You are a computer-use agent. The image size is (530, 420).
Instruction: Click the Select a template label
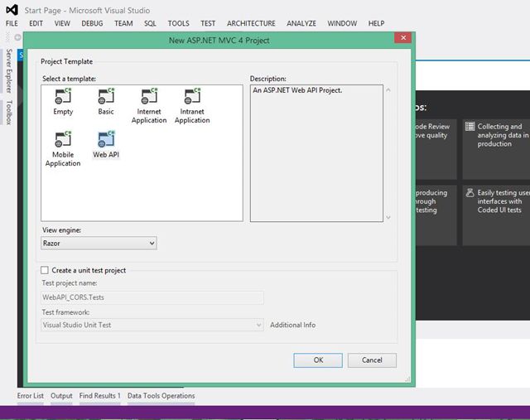pyautogui.click(x=69, y=79)
